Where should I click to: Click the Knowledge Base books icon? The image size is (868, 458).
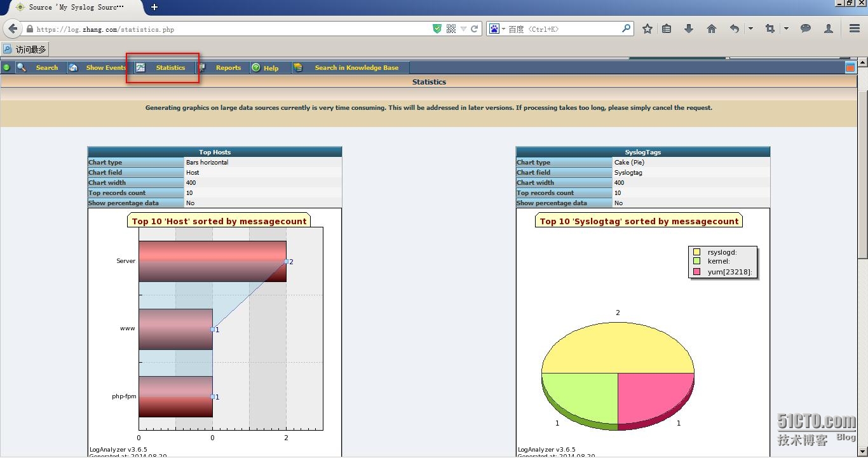click(x=298, y=67)
